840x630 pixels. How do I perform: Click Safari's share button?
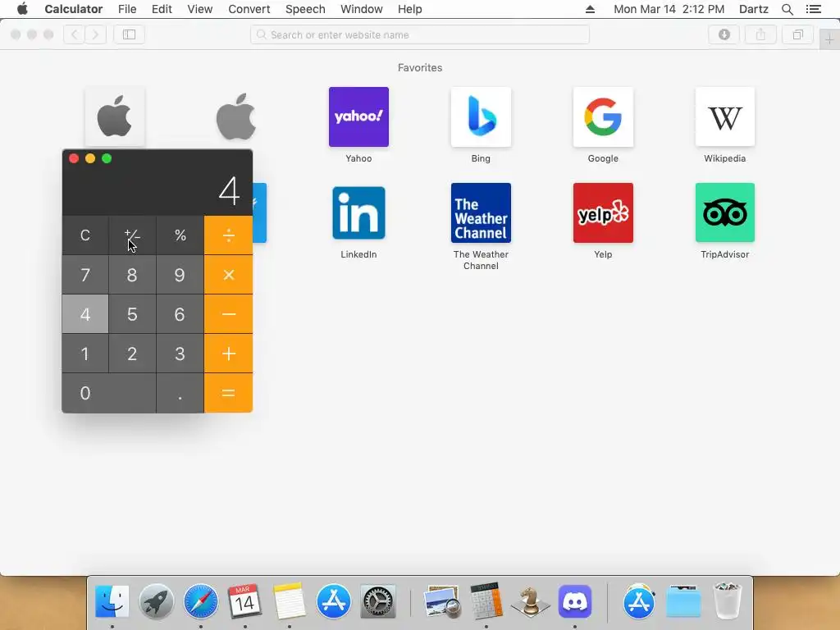click(760, 34)
